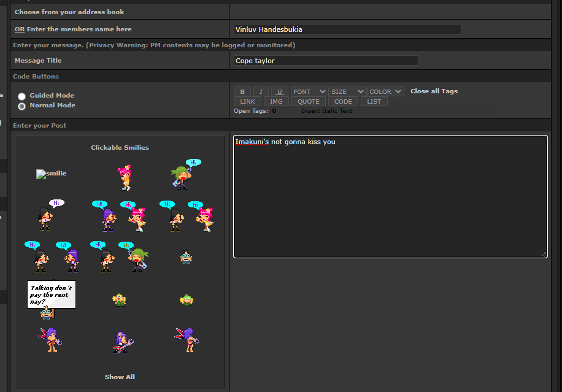The height and width of the screenshot is (392, 562).
Task: Click the QUOTE code button
Action: (x=308, y=102)
